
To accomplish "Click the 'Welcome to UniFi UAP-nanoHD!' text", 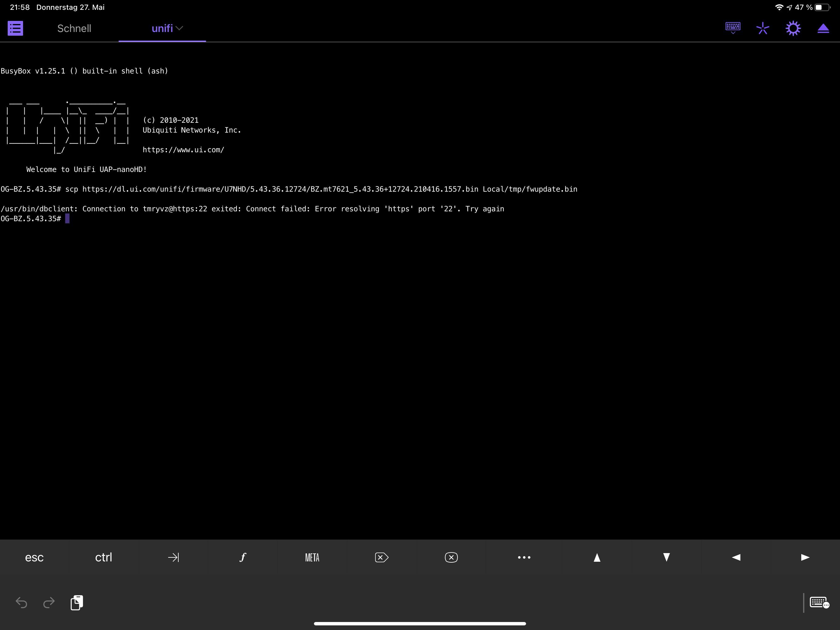I will coord(87,169).
